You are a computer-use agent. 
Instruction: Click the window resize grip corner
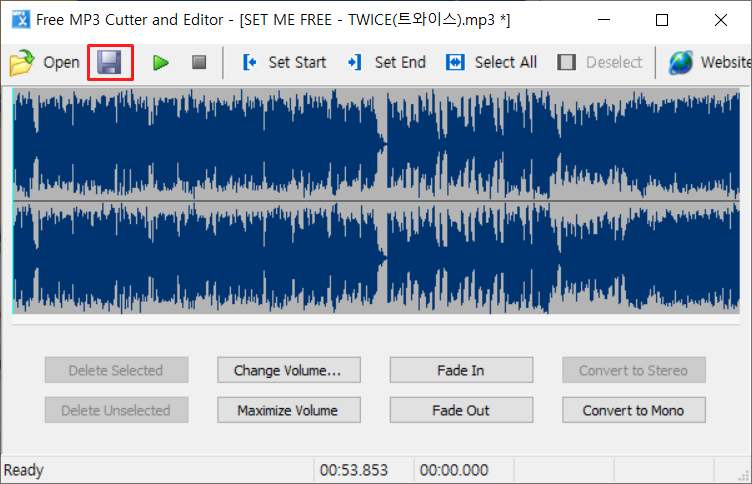744,476
